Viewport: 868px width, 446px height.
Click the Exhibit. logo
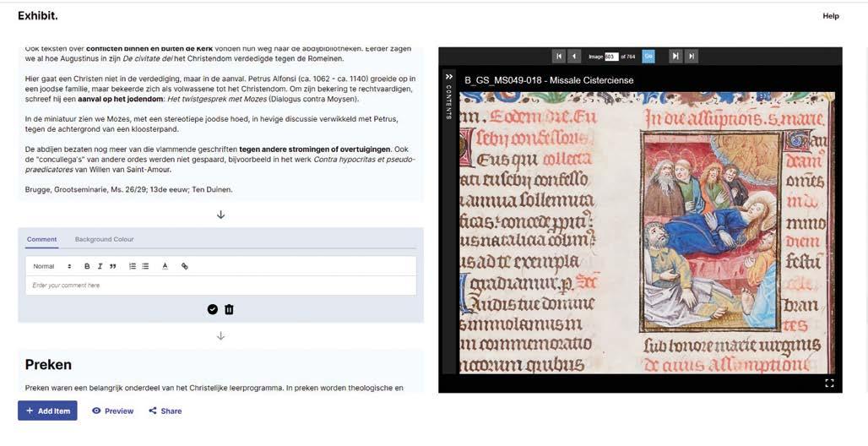[x=38, y=15]
